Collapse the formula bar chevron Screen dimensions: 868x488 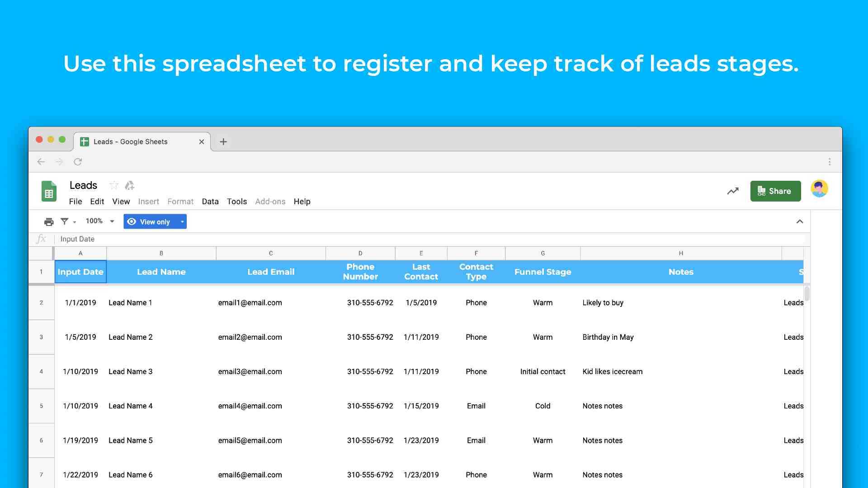[x=799, y=221]
